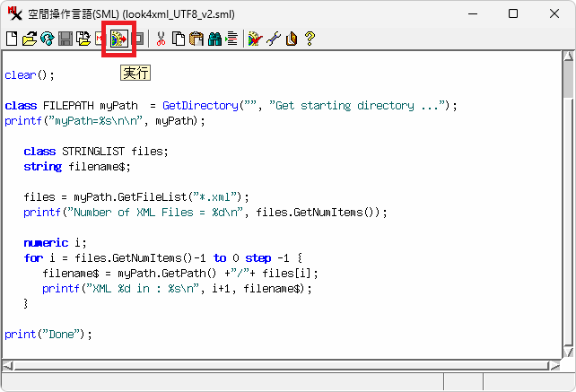This screenshot has height=392, width=576.
Task: Maximize the SML editor window
Action: click(x=513, y=13)
